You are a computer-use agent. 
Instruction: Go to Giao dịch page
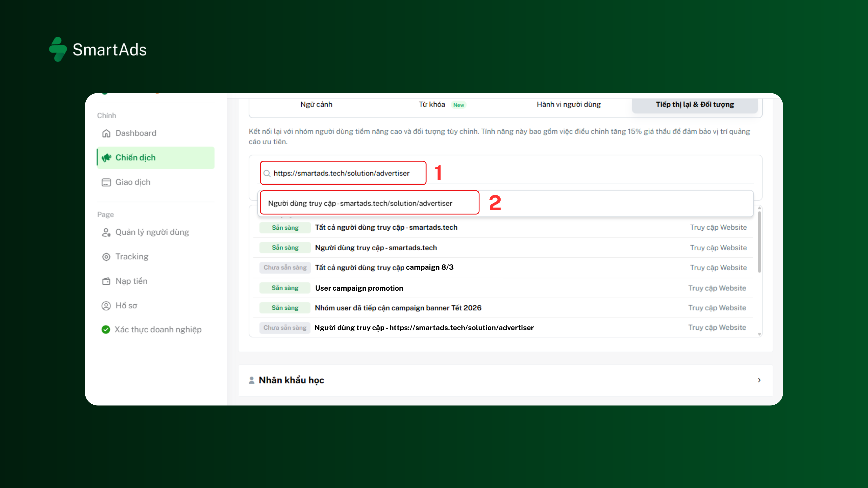coord(156,182)
